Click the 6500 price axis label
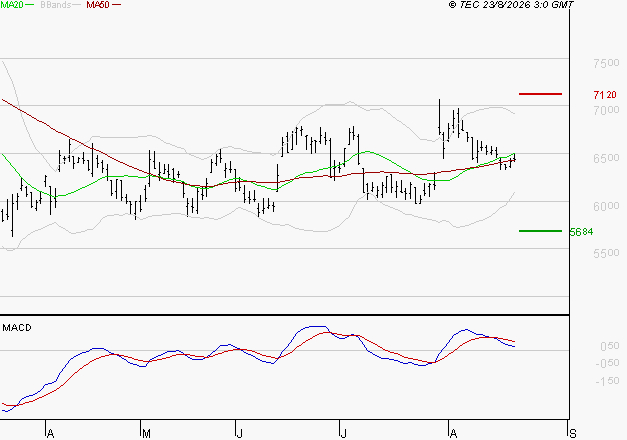Image resolution: width=627 pixels, height=440 pixels. point(607,158)
